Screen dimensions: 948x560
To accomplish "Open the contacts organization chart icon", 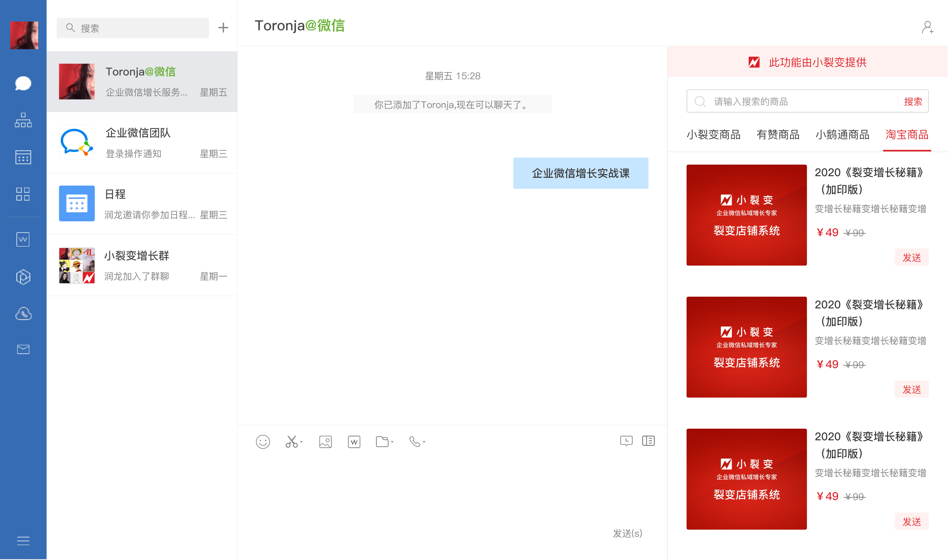I will (23, 120).
